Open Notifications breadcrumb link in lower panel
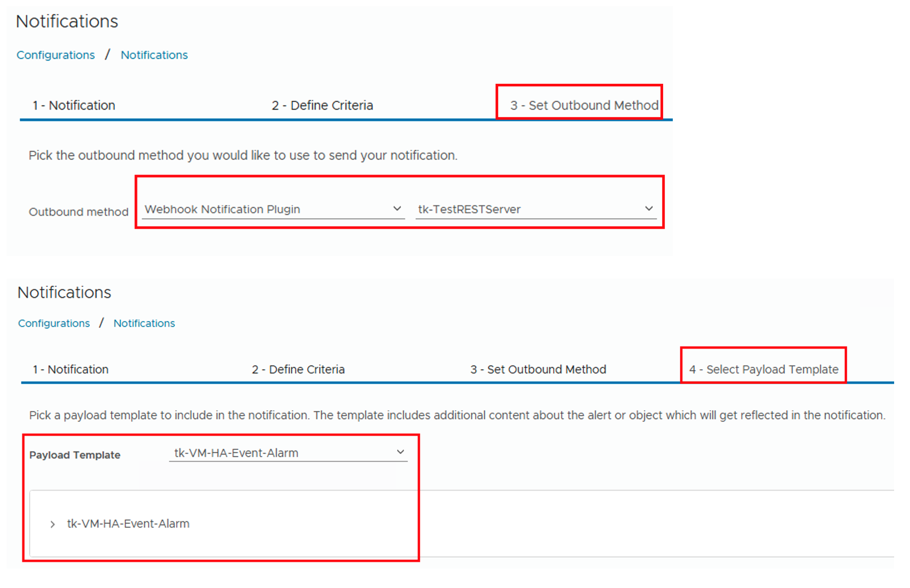 coord(144,323)
